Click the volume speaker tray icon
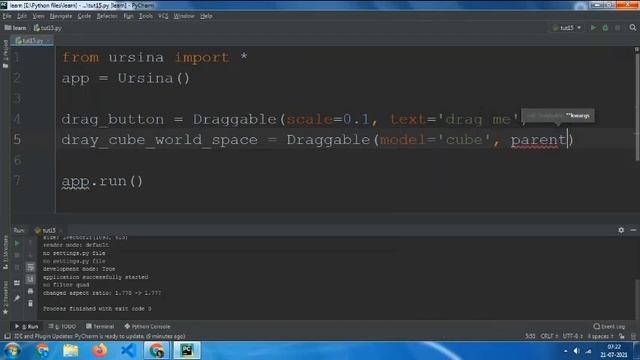The width and height of the screenshot is (640, 360). [x=577, y=351]
